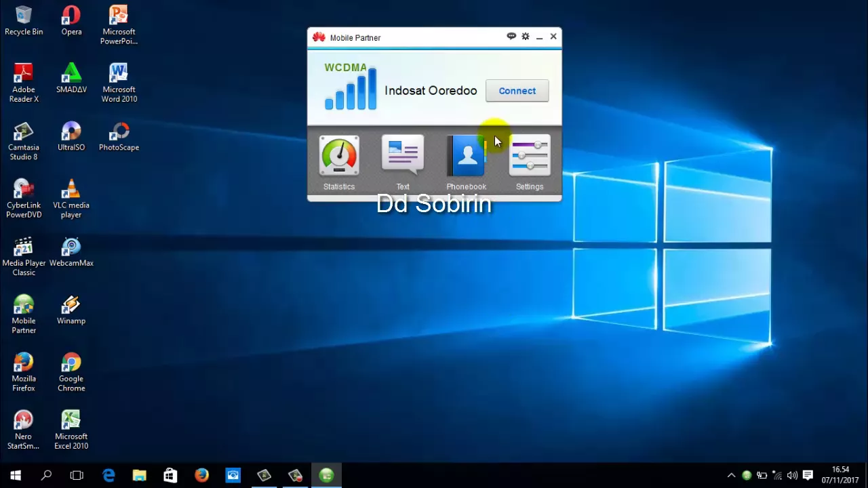Click the gear icon in Mobile Partner title bar
868x488 pixels.
click(x=526, y=37)
